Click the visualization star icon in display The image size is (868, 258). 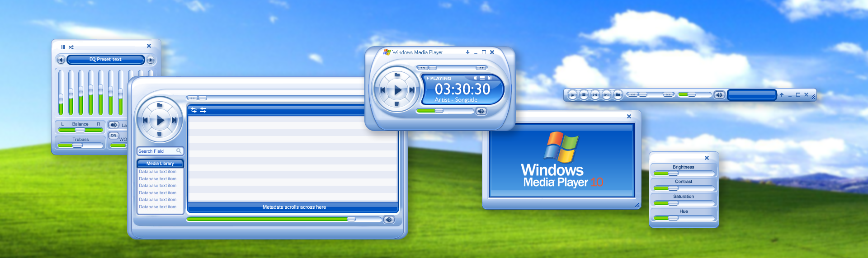pyautogui.click(x=475, y=78)
